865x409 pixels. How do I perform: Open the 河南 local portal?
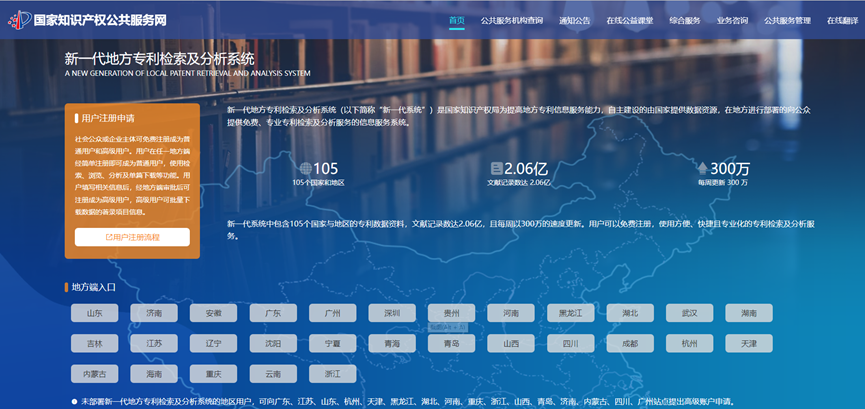[x=511, y=313]
